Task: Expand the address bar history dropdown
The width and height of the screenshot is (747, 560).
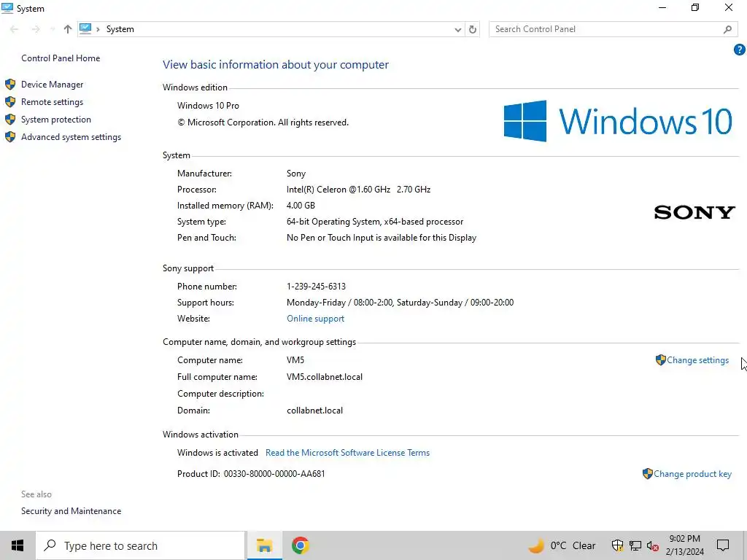Action: [458, 29]
